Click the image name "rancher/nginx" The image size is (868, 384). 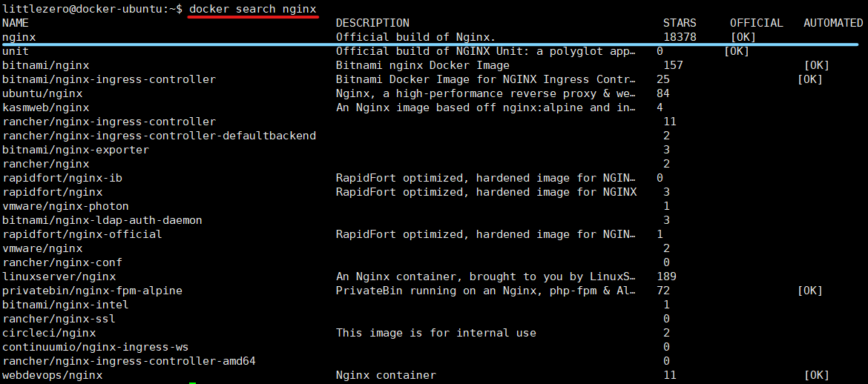point(45,164)
